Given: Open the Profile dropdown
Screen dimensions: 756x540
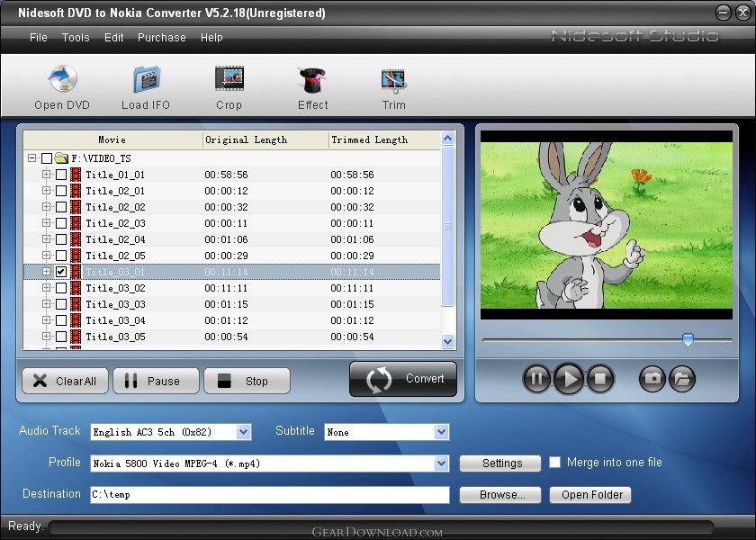Looking at the screenshot, I should tap(441, 463).
